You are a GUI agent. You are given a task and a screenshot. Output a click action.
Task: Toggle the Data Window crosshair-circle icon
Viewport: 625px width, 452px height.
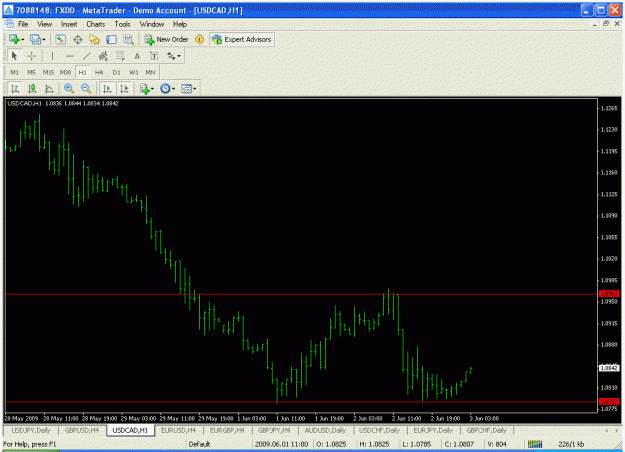77,39
